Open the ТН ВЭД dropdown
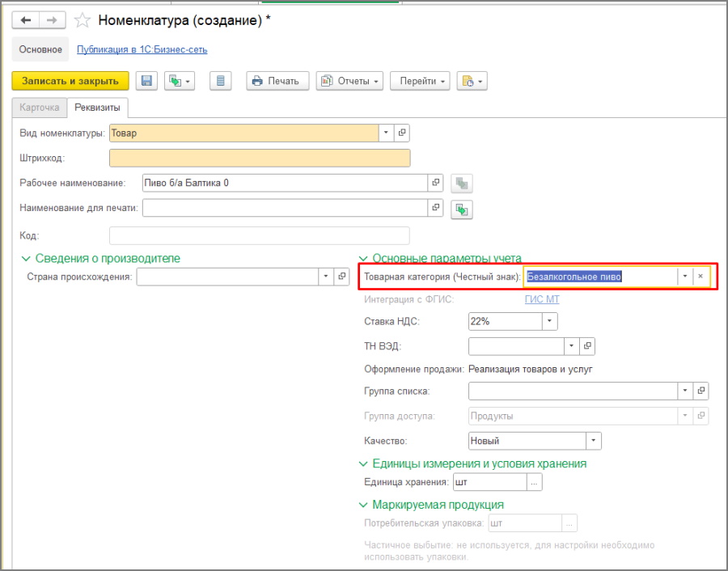Image resolution: width=728 pixels, height=571 pixels. coord(572,346)
